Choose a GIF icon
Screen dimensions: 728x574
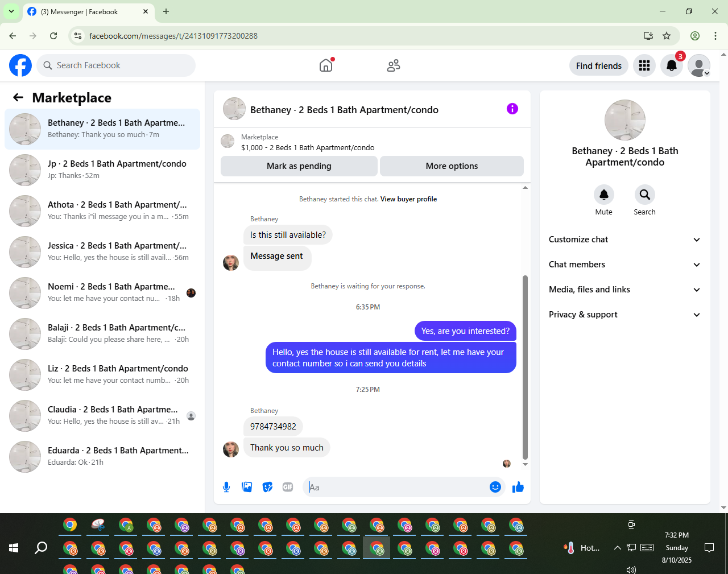pyautogui.click(x=288, y=487)
